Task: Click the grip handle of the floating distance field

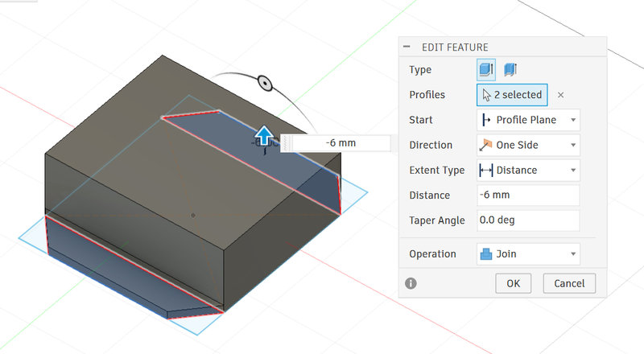Action: [286, 143]
